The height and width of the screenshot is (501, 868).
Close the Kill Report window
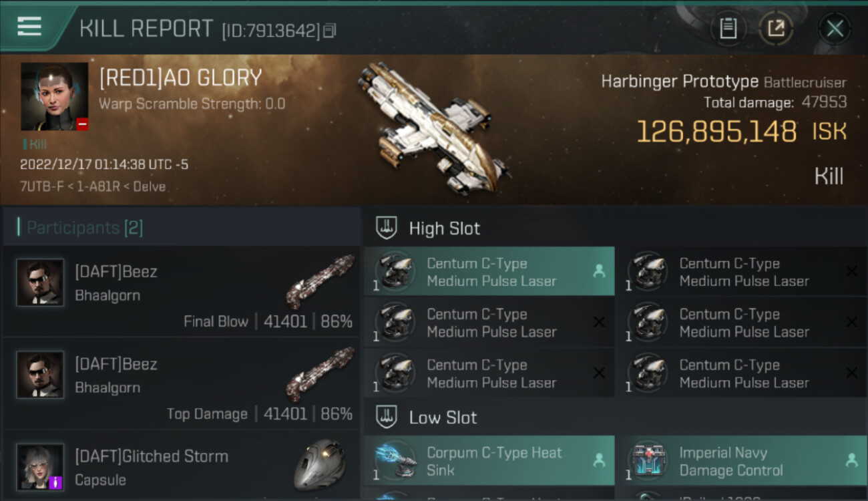[834, 28]
